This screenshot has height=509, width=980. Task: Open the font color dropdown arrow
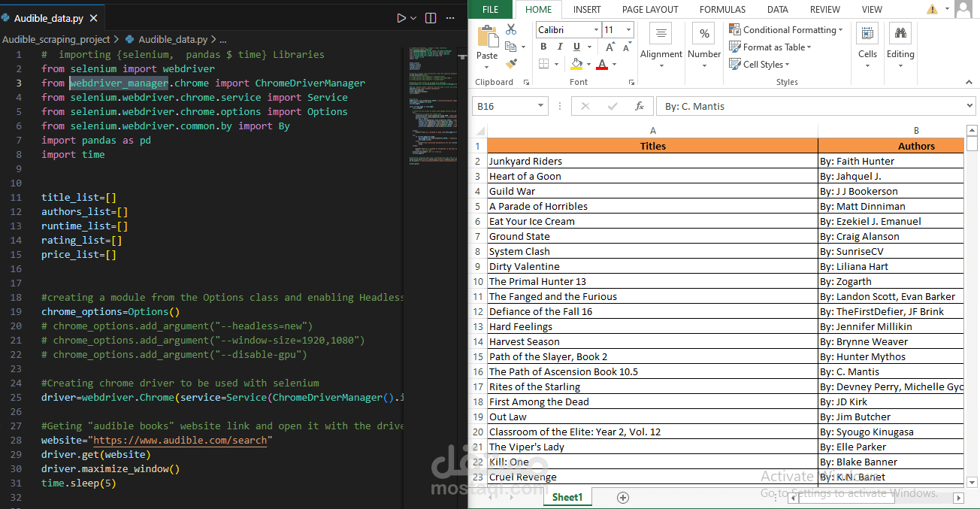pyautogui.click(x=614, y=64)
